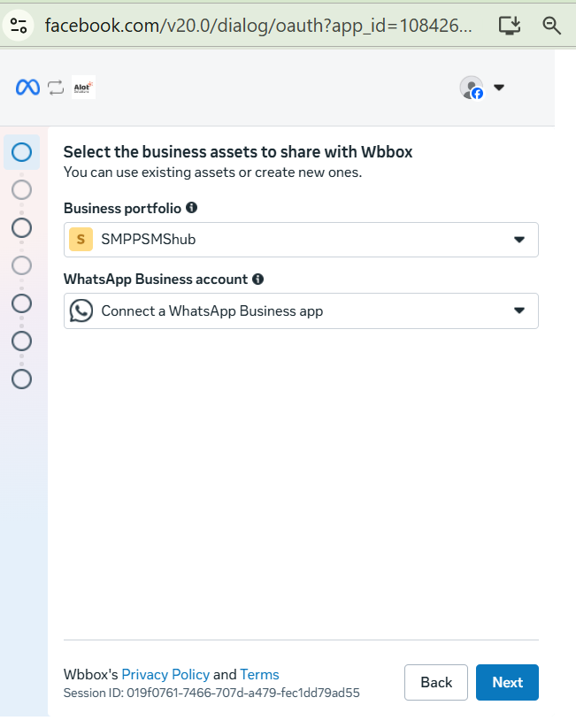
Task: Select the third step circle in sidebar
Action: coord(22,228)
